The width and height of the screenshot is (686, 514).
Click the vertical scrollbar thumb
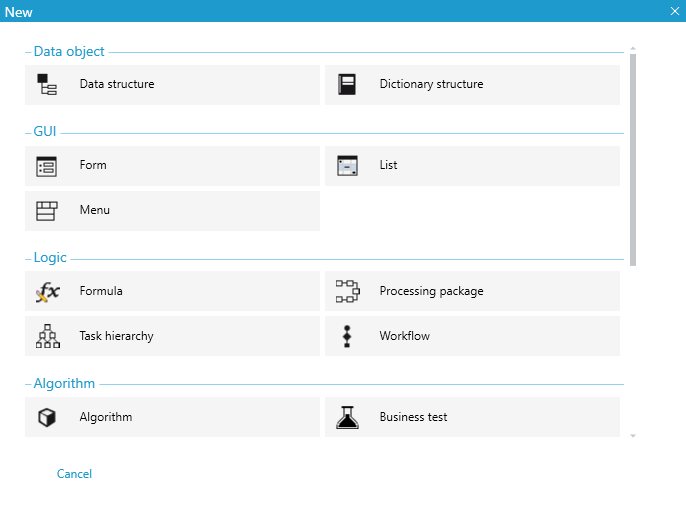633,160
